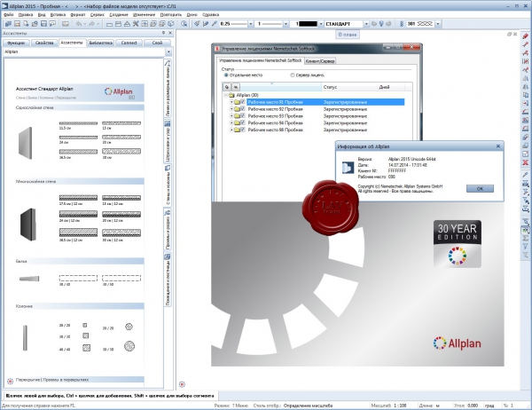Click the 3D box view toolbar icon

coord(171,24)
